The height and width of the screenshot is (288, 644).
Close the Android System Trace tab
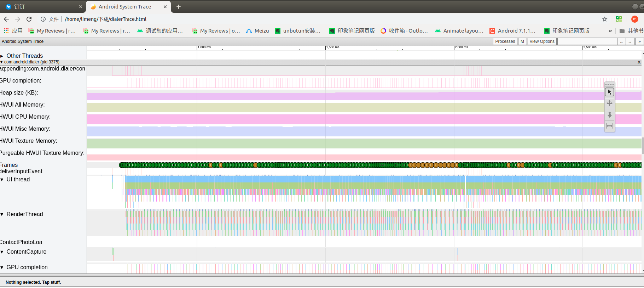coord(165,7)
